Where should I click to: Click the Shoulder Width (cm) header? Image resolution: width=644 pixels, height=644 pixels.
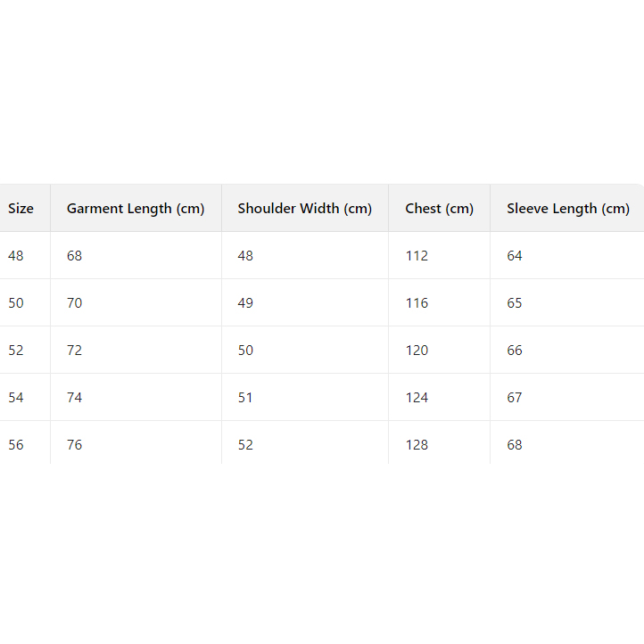tap(304, 209)
